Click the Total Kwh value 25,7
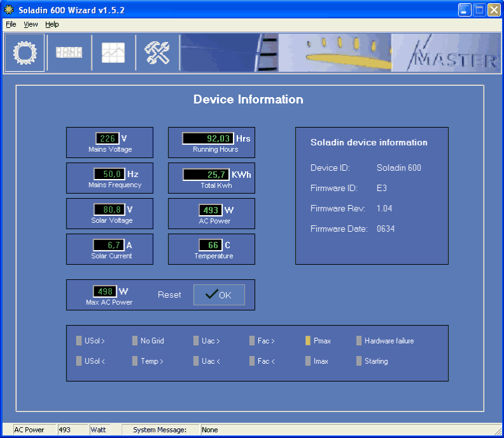Screen dimensions: 504x438 pyautogui.click(x=206, y=175)
